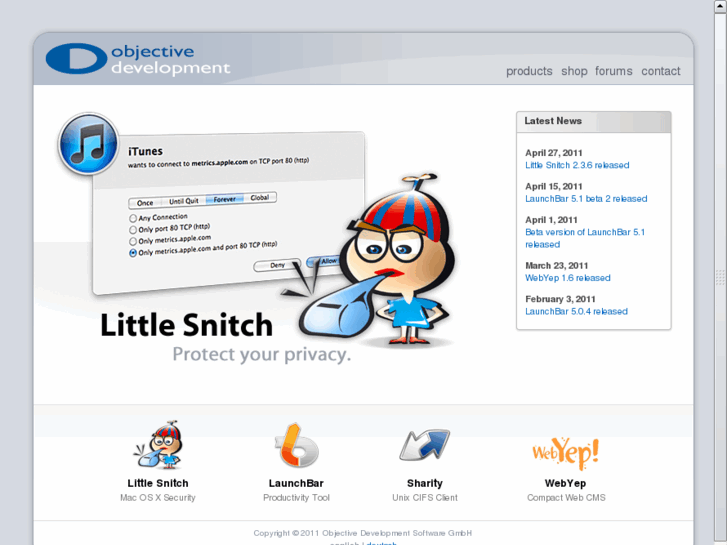Open Little Snitch product title link
The height and width of the screenshot is (545, 727).
coord(158,483)
